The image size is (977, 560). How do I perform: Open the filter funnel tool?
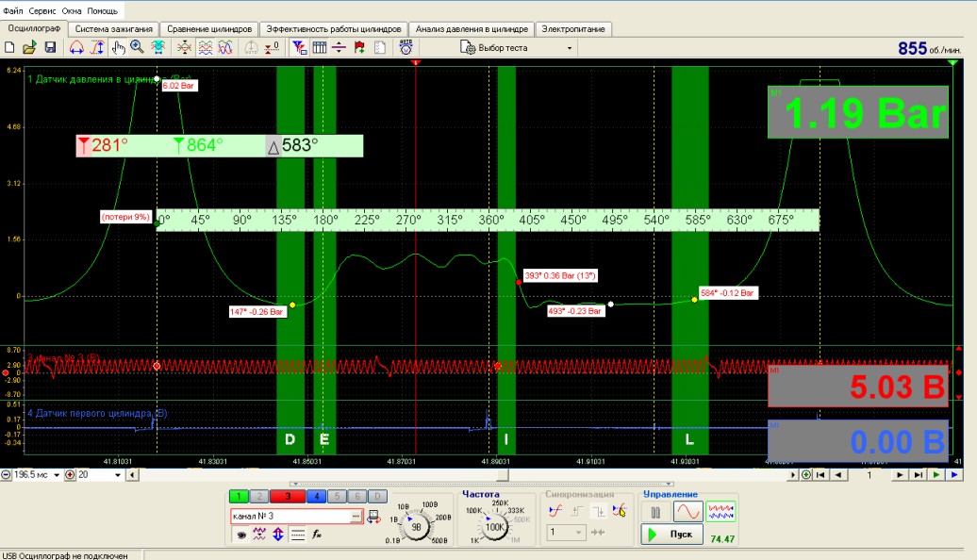click(299, 47)
